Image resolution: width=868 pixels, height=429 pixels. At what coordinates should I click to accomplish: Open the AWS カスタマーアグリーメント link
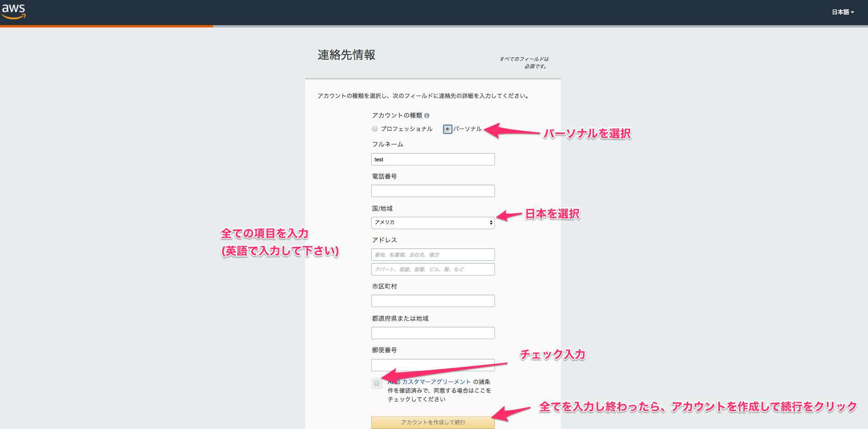pos(429,382)
